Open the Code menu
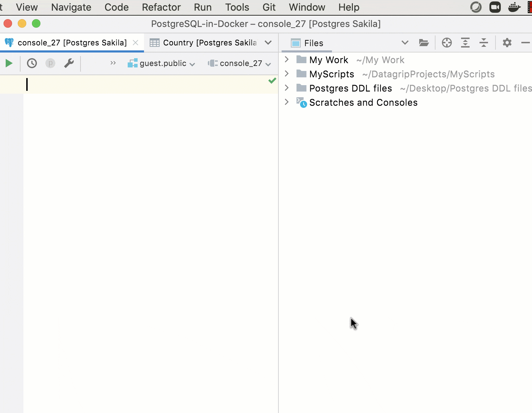 coord(116,7)
